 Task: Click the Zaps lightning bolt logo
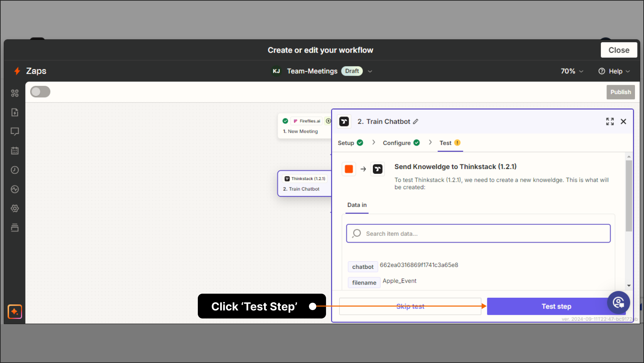tap(17, 71)
